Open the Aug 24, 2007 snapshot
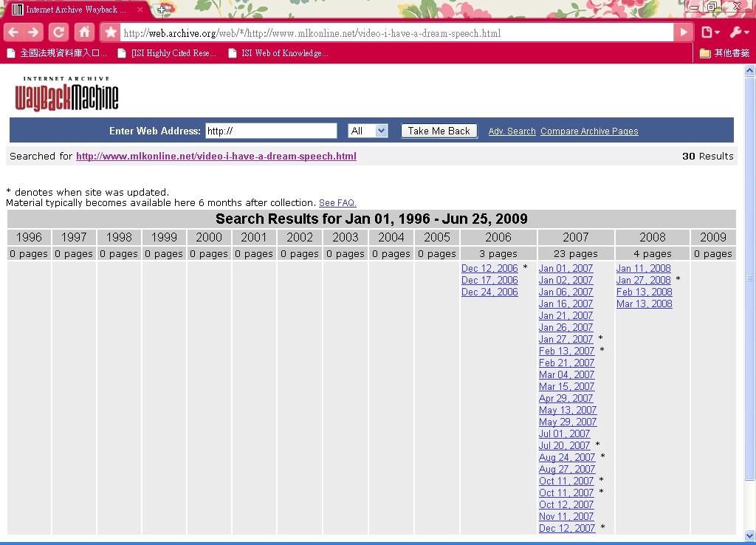 pos(567,457)
